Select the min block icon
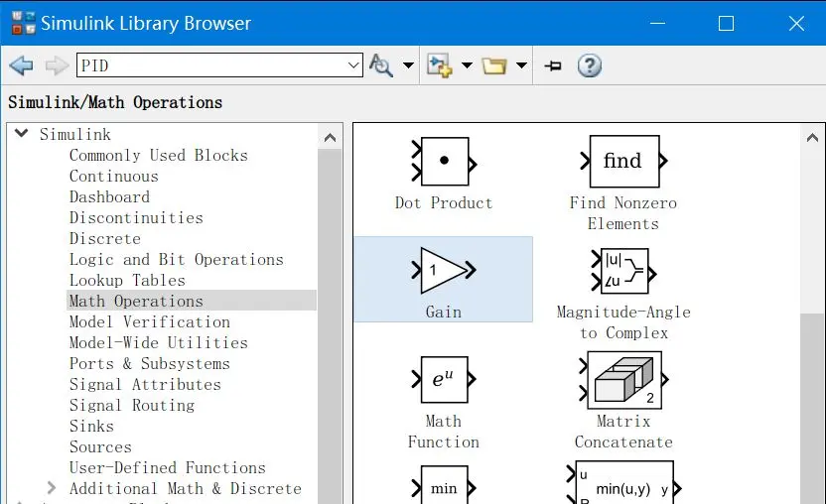This screenshot has height=504, width=826. (444, 485)
